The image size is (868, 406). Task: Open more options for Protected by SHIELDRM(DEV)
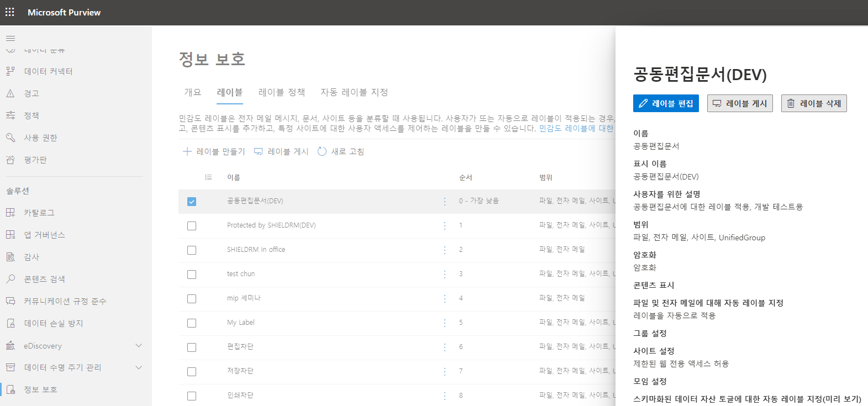[445, 225]
